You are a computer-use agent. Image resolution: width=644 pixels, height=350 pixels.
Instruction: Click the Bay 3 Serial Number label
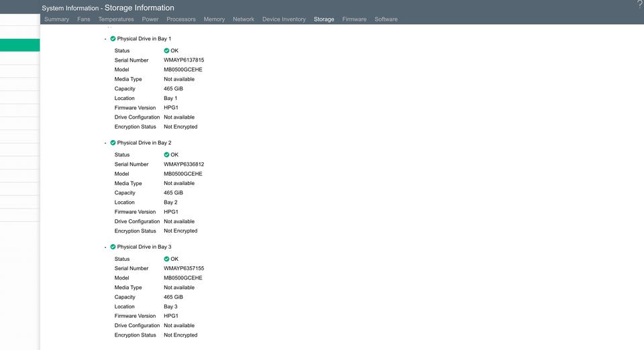131,268
